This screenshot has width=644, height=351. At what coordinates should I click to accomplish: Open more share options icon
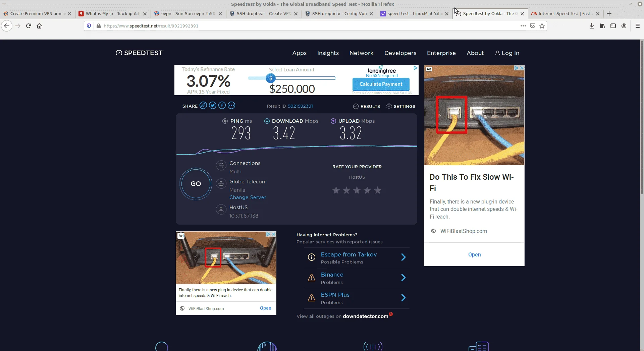click(231, 106)
